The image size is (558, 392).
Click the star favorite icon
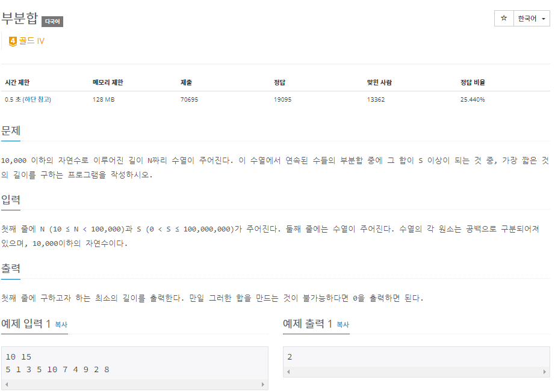pos(504,18)
